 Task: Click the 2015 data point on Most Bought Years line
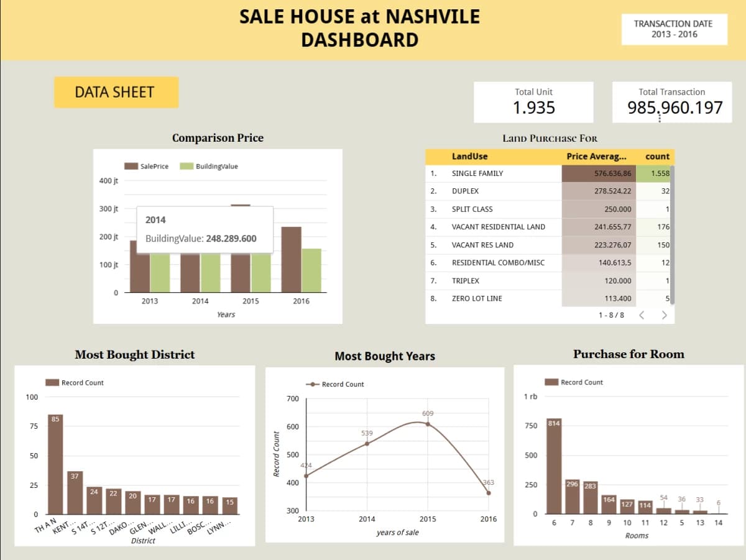coord(428,424)
